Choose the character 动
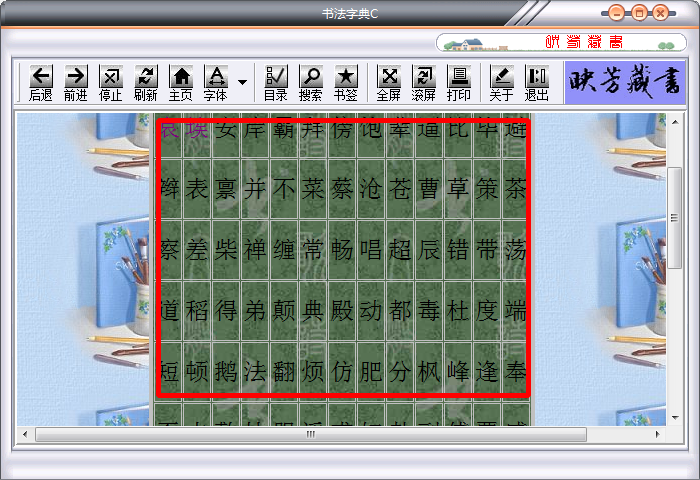Image resolution: width=700 pixels, height=480 pixels. coord(371,311)
